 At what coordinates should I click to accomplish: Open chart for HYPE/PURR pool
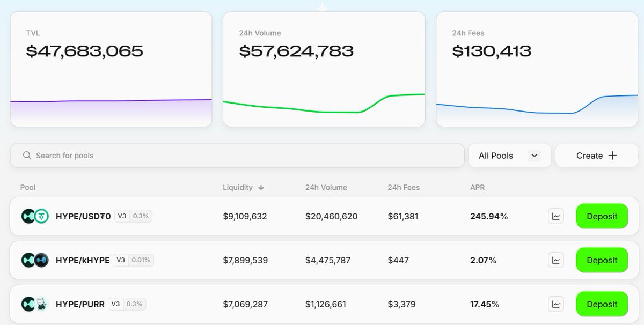click(x=556, y=304)
